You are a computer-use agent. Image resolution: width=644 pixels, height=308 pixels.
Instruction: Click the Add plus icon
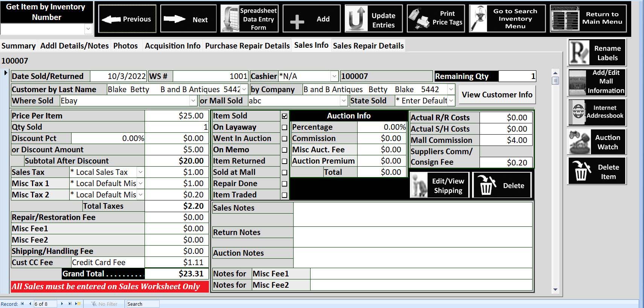(x=297, y=22)
